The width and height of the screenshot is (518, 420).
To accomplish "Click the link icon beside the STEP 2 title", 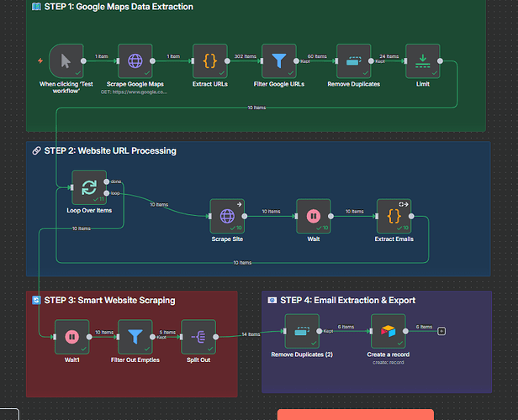I will pos(36,150).
